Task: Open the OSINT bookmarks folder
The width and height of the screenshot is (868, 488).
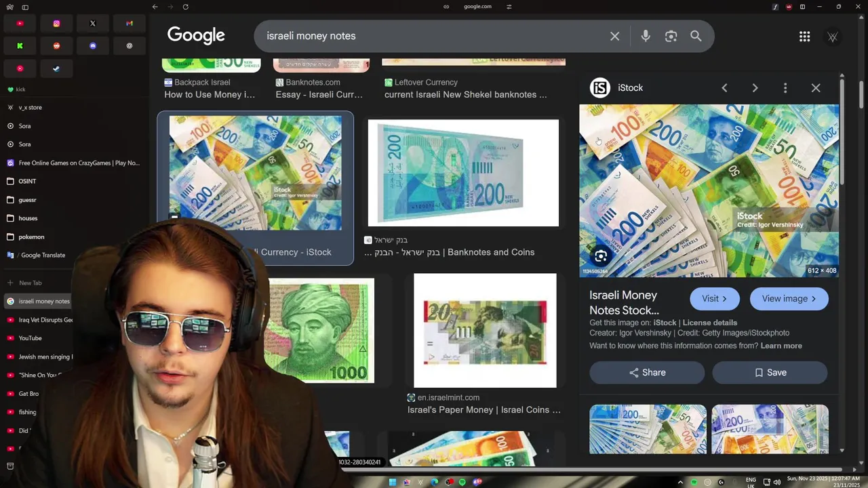Action: tap(75, 182)
